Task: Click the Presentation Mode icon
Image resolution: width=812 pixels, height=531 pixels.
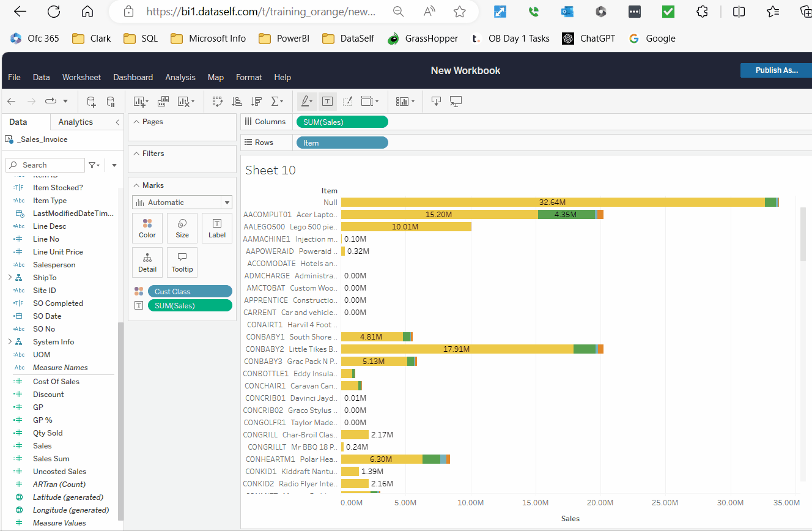Action: coord(456,102)
